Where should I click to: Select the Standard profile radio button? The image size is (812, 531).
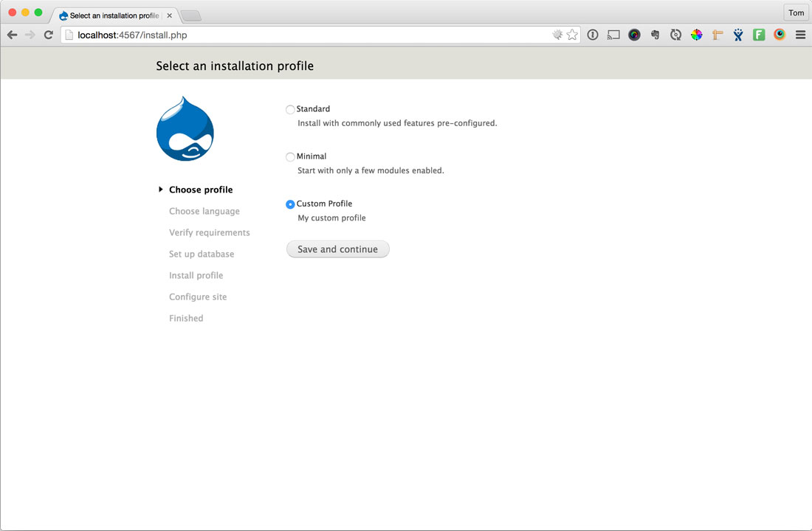coord(290,110)
